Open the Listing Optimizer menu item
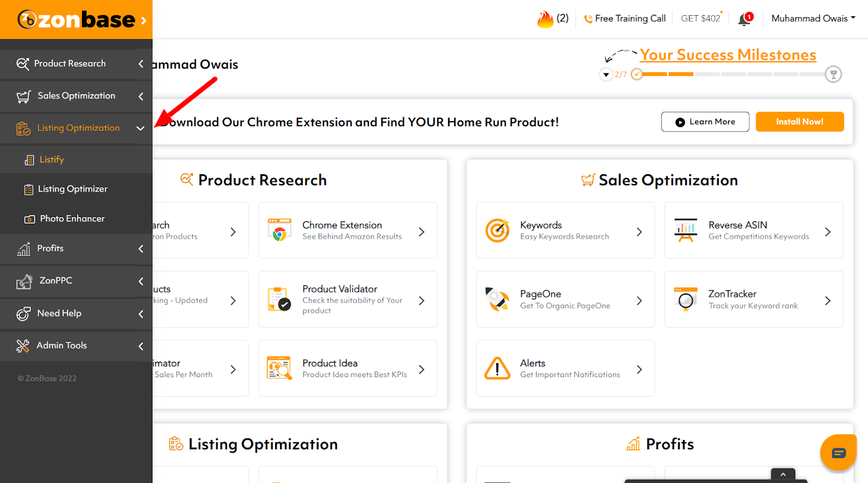This screenshot has width=868, height=483. 76,189
